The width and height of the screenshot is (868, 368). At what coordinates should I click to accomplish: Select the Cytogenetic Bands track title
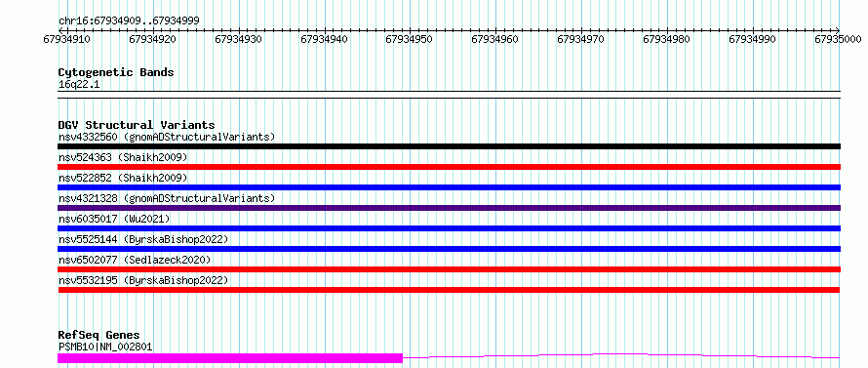coord(116,72)
